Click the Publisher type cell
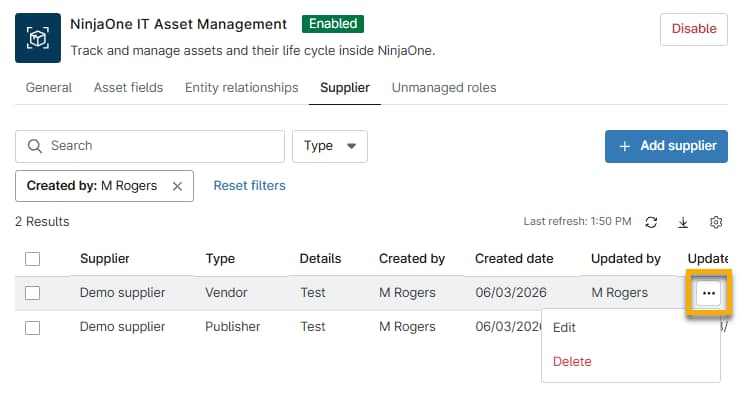This screenshot has width=742, height=393. point(232,327)
